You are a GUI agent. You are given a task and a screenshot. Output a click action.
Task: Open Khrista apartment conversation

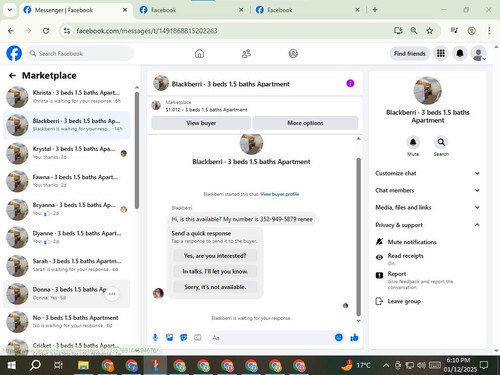click(x=66, y=97)
